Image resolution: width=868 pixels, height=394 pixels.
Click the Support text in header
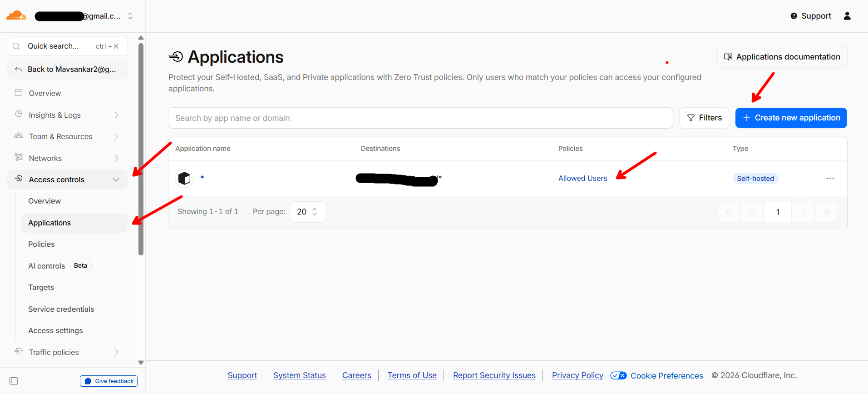pos(816,16)
